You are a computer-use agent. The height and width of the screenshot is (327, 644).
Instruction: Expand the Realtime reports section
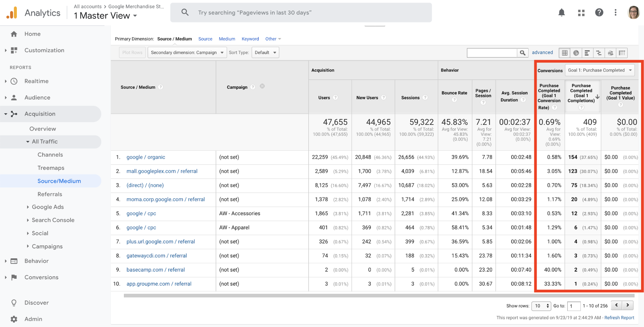pyautogui.click(x=6, y=81)
